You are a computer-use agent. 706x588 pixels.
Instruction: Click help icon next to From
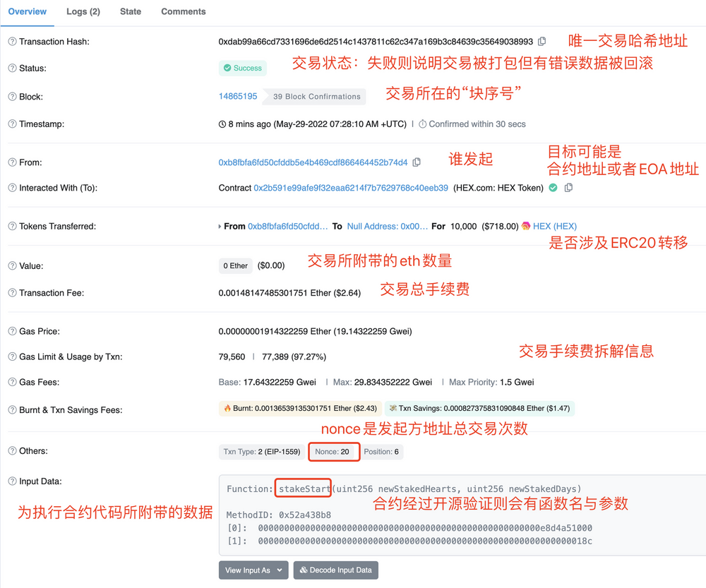tap(12, 162)
